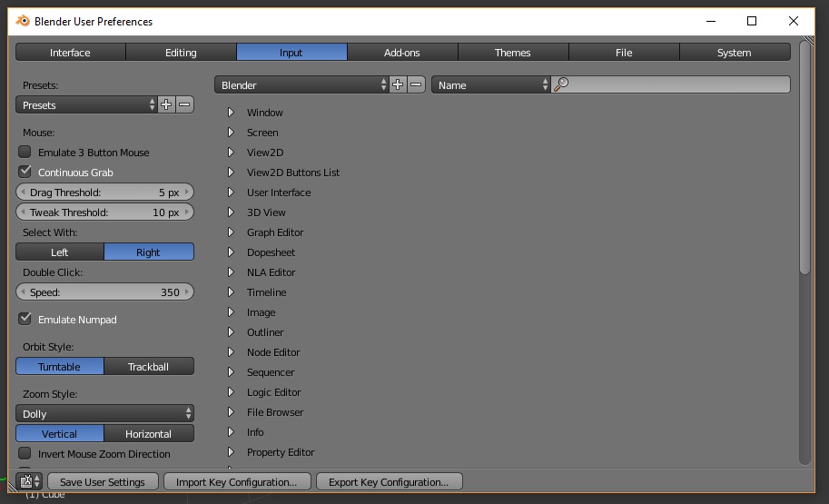Image resolution: width=829 pixels, height=504 pixels.
Task: Decrease Drag Threshold with left arrow
Action: (x=23, y=192)
